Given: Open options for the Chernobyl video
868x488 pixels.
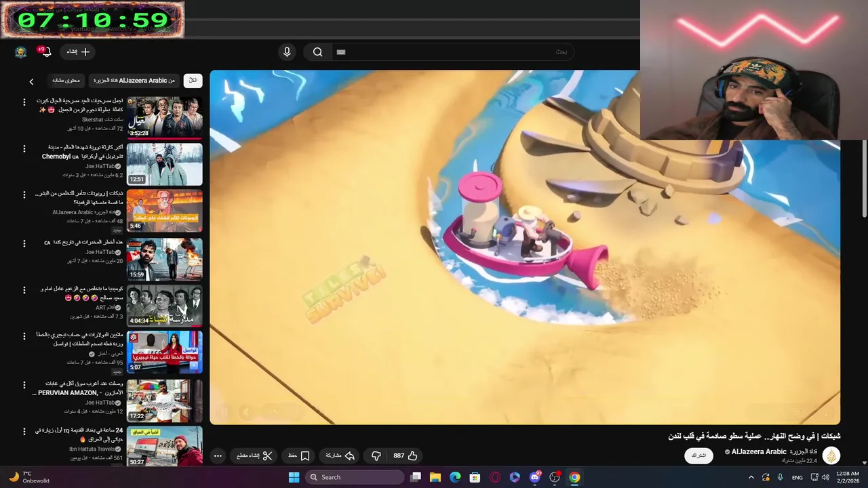Looking at the screenshot, I should [24, 148].
